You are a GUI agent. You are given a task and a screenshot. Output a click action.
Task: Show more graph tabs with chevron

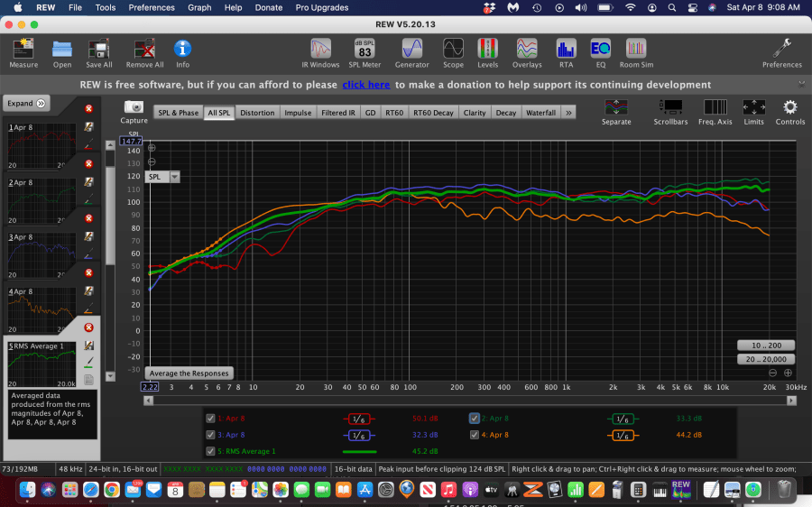pyautogui.click(x=568, y=113)
